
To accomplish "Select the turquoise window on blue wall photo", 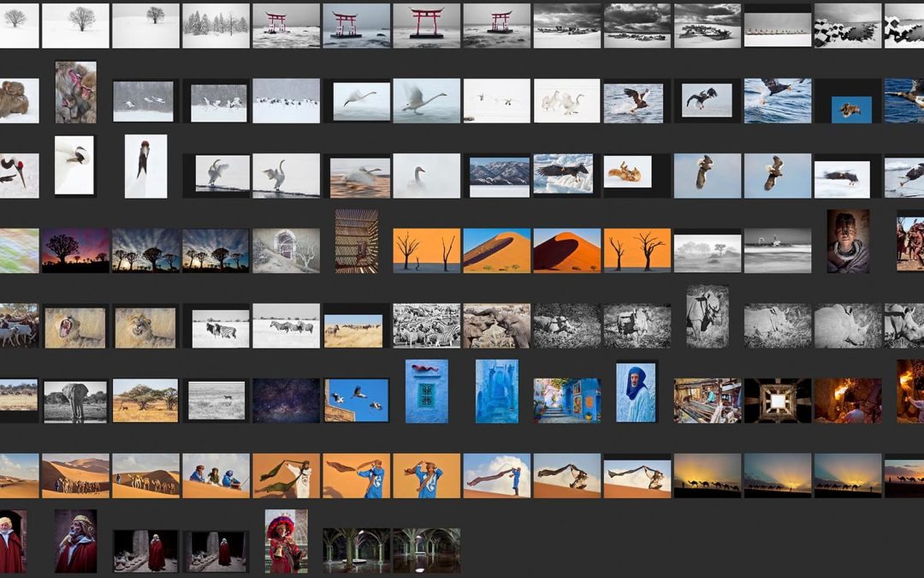I will point(426,391).
